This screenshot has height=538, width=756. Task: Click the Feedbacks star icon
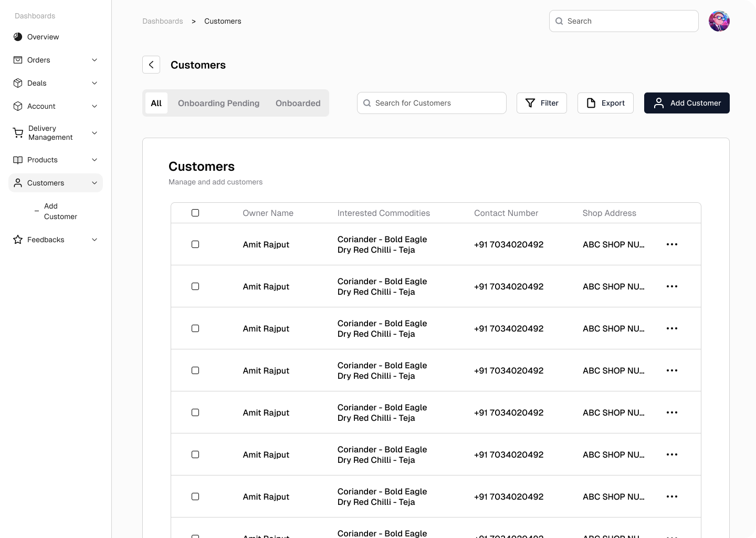(17, 240)
